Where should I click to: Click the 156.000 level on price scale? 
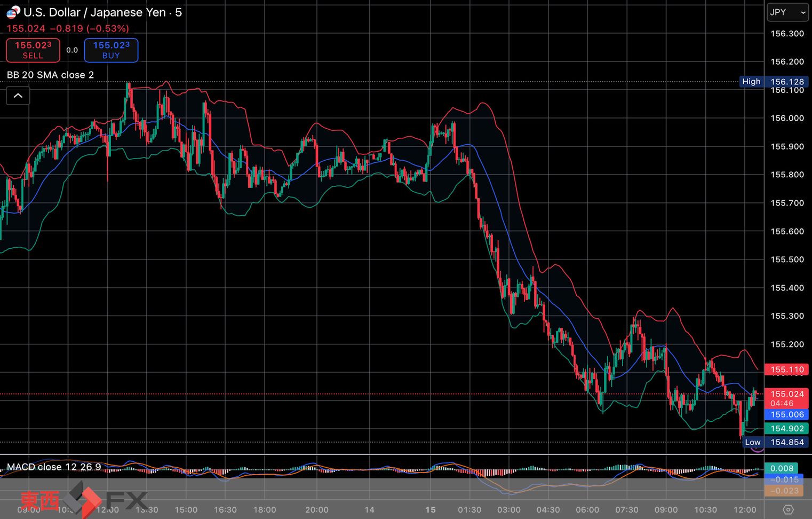point(787,118)
